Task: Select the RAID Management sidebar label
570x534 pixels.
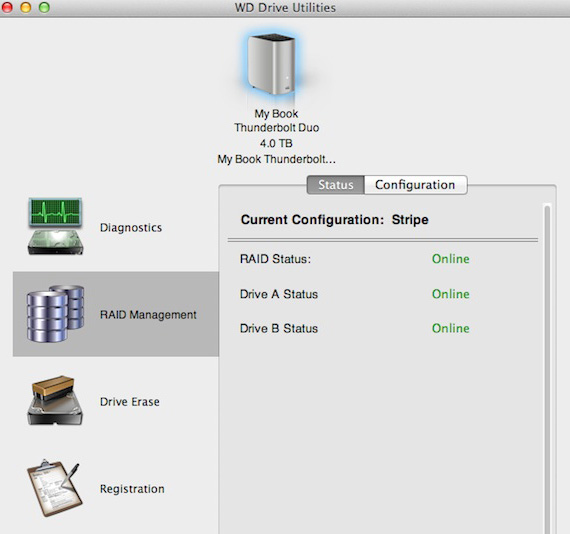Action: click(x=148, y=314)
